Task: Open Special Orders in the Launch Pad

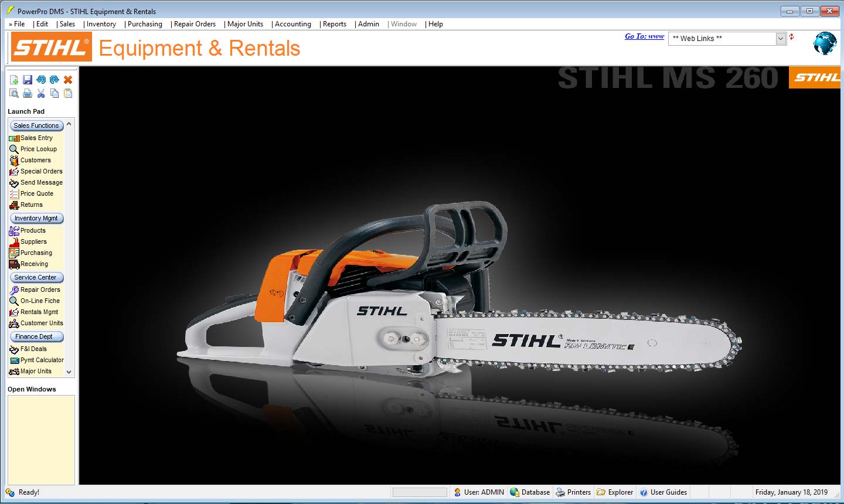Action: (x=36, y=171)
